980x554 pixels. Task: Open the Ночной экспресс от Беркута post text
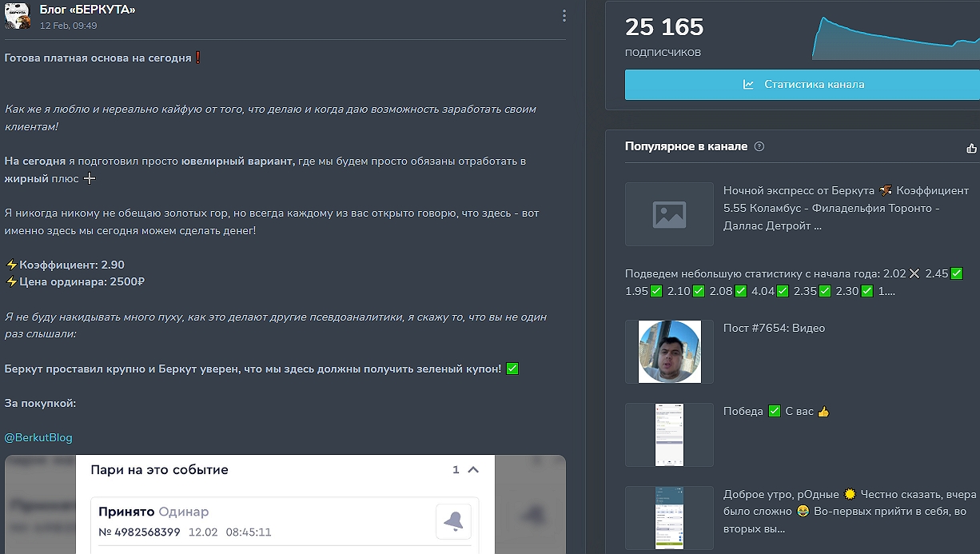[x=846, y=208]
